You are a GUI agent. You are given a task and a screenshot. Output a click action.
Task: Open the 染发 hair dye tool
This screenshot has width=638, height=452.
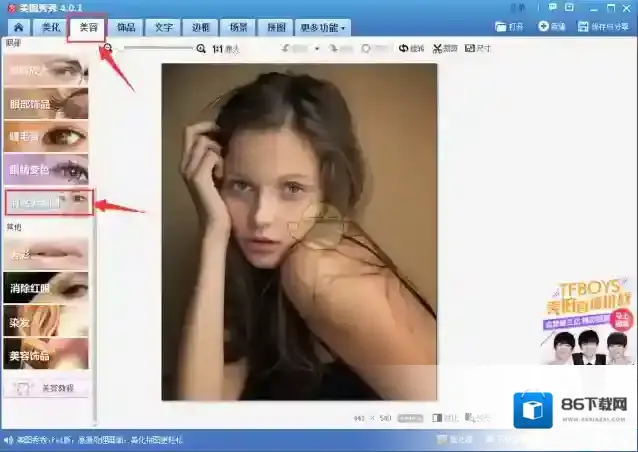click(46, 321)
